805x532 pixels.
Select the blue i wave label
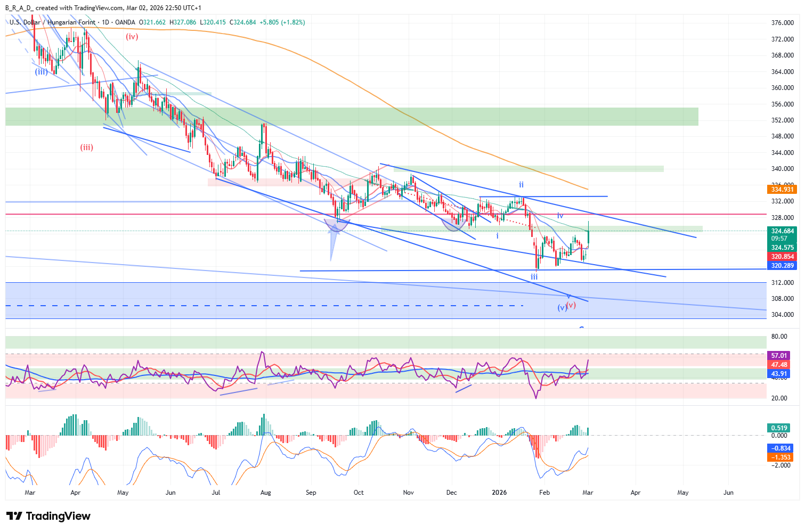[498, 235]
